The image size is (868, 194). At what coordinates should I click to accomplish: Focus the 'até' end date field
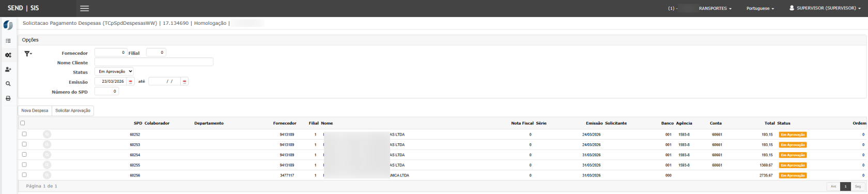click(x=164, y=82)
